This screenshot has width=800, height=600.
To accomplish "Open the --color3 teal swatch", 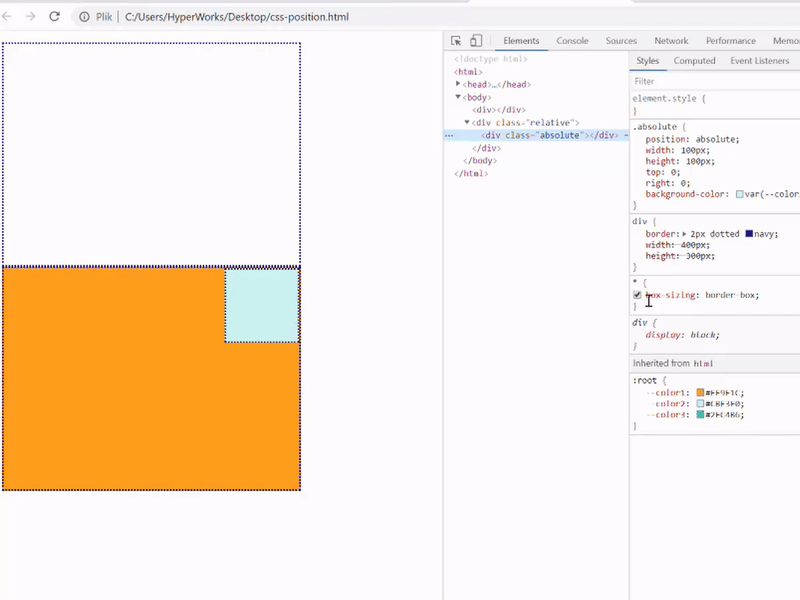I will (x=701, y=415).
